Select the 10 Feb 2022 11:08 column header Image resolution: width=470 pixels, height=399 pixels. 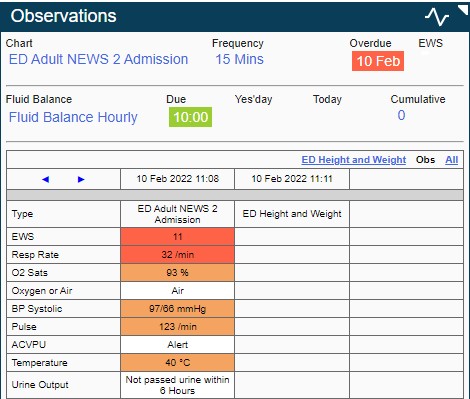[178, 179]
